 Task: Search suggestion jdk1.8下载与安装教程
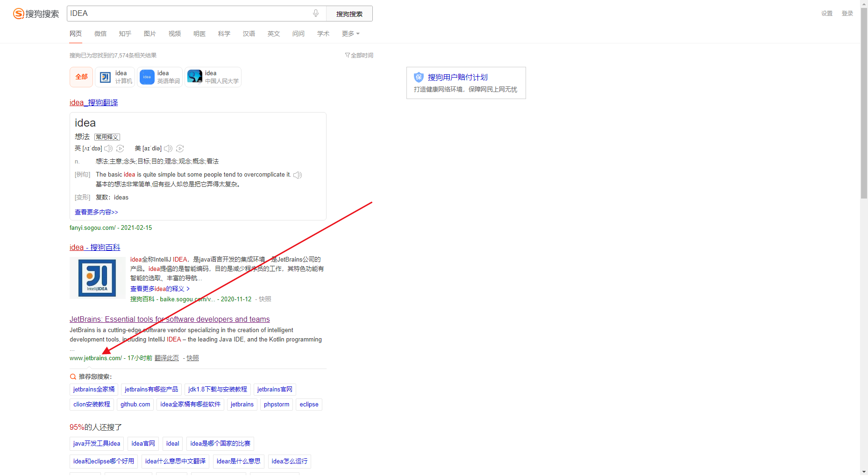pos(218,390)
